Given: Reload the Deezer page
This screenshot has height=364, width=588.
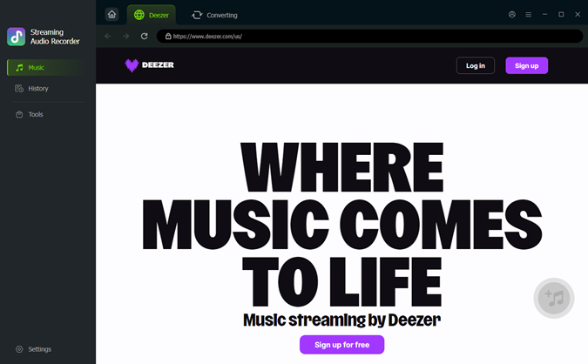Looking at the screenshot, I should click(144, 36).
